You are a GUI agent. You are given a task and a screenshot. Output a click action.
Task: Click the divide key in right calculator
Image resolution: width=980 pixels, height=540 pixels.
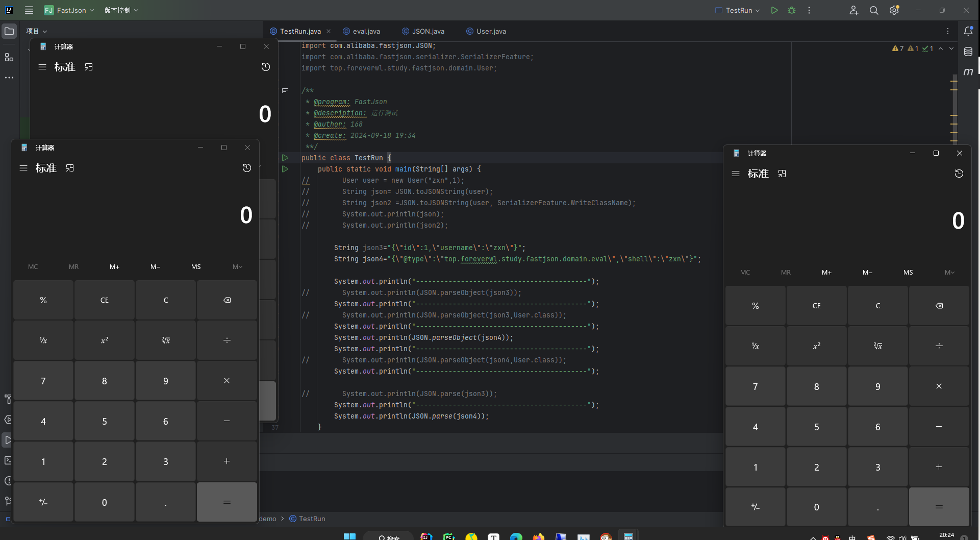pos(939,346)
